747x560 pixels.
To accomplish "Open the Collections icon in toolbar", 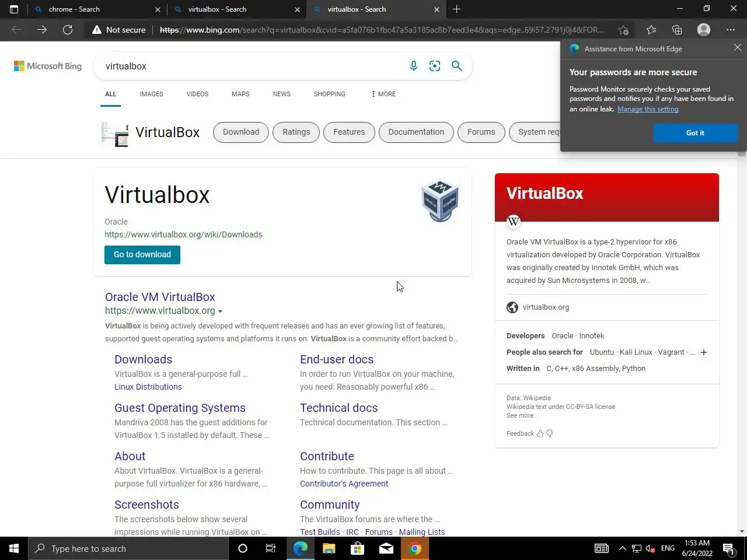I will 677,30.
